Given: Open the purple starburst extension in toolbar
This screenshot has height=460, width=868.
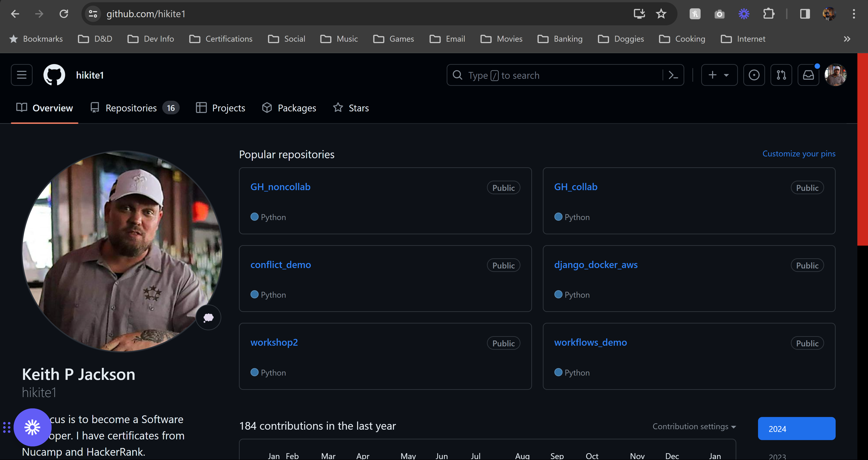Looking at the screenshot, I should coord(744,14).
